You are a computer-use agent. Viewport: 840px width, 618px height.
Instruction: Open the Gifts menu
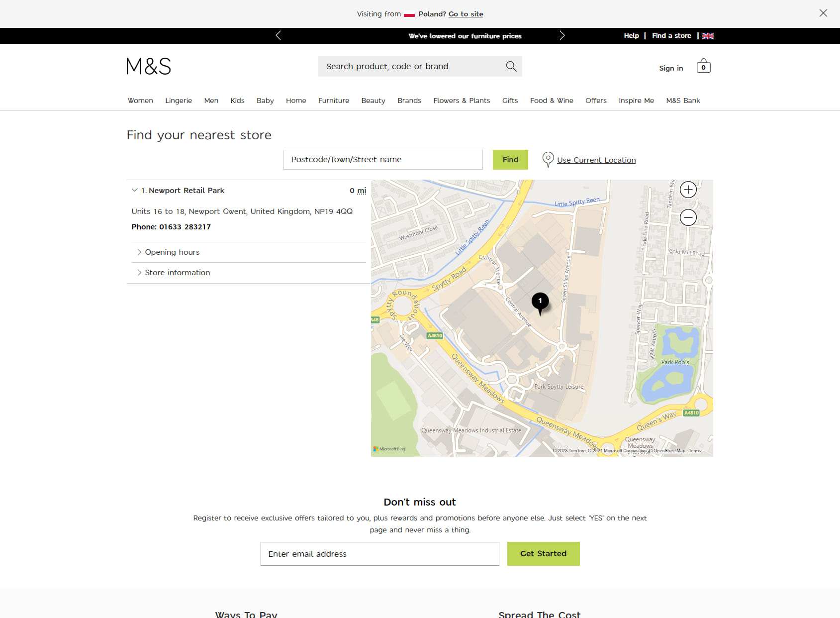[510, 101]
